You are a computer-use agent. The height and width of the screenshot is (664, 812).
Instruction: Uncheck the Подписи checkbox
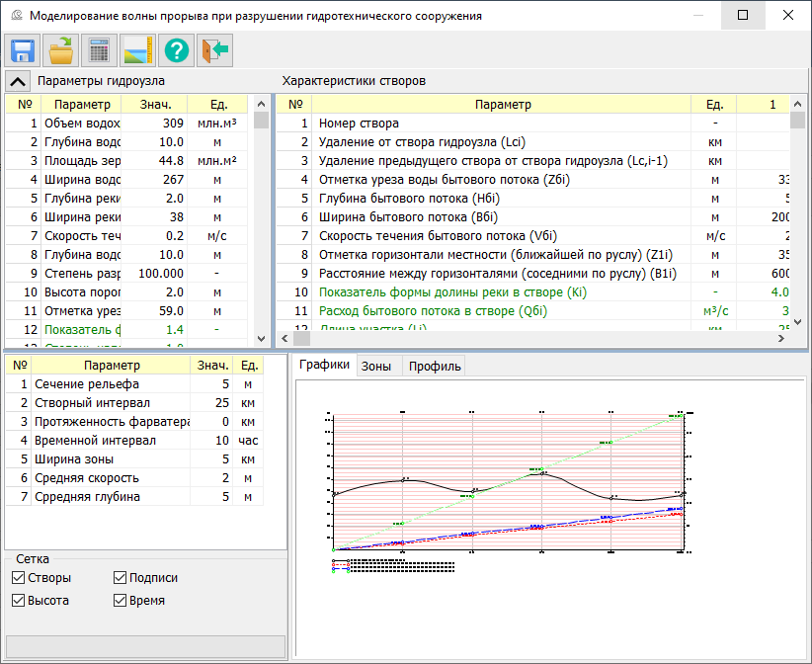[x=121, y=578]
